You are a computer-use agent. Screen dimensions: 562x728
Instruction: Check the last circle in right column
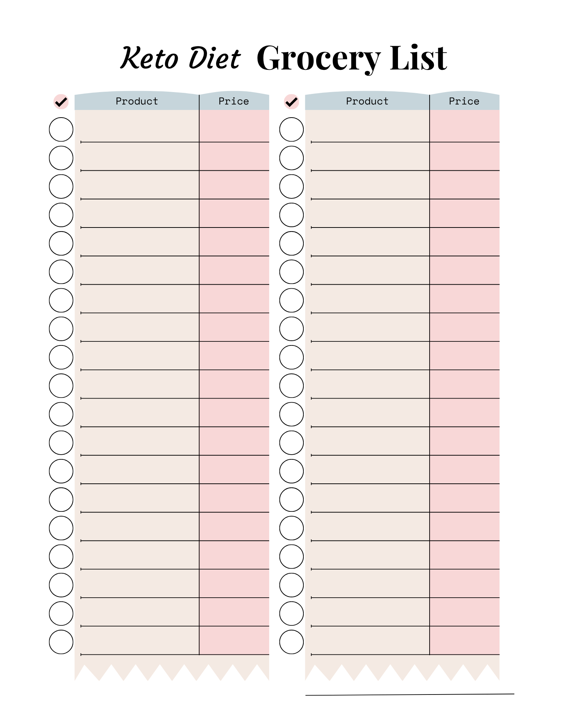[x=291, y=642]
